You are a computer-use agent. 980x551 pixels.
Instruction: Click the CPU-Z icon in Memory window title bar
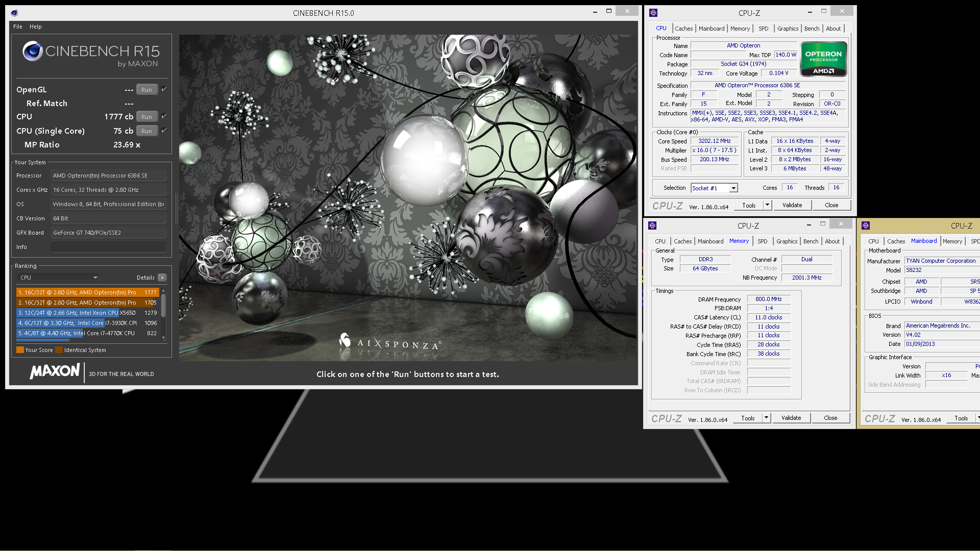click(x=652, y=226)
